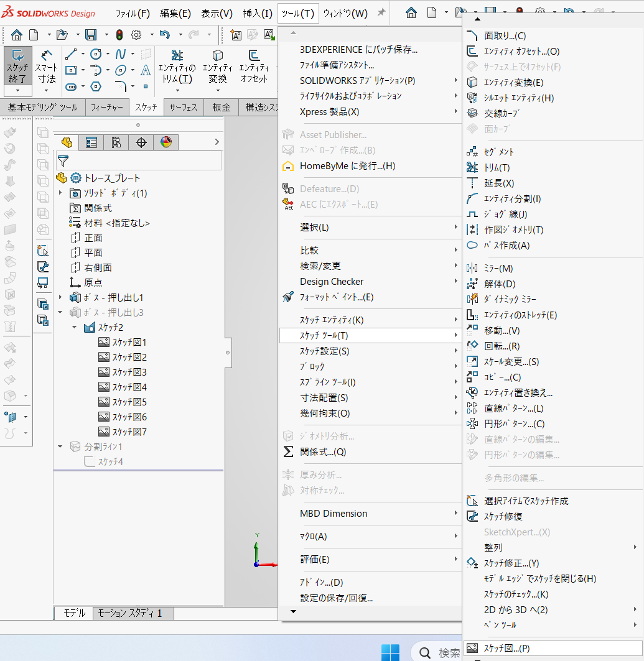Pin the menu bar with pushpin icon
Screen dimensions: 644x661
[381, 12]
